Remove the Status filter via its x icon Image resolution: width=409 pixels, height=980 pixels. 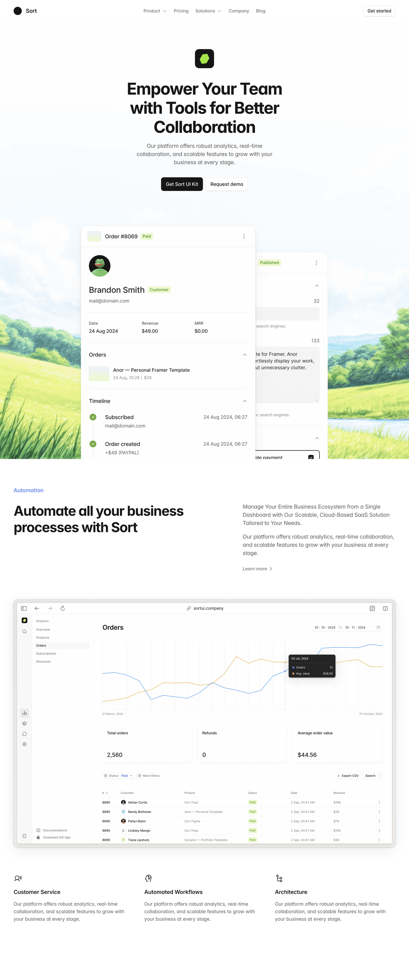[x=105, y=776]
